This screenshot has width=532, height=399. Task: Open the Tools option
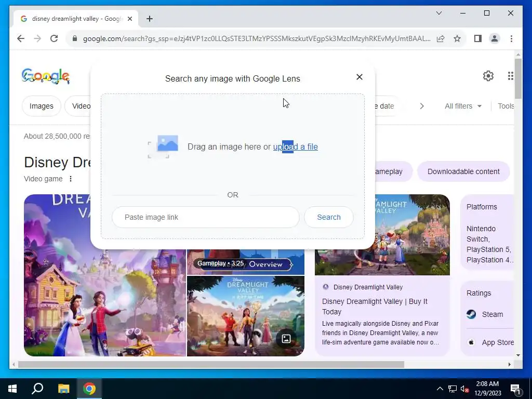pyautogui.click(x=506, y=106)
